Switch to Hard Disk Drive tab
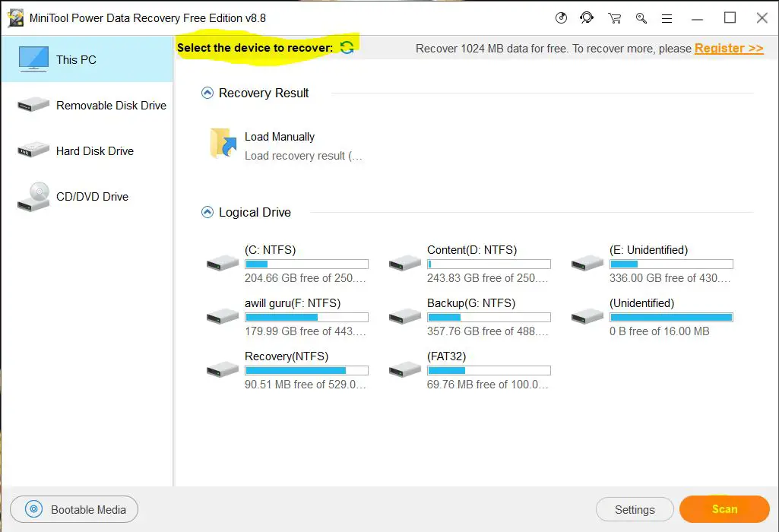Image resolution: width=779 pixels, height=532 pixels. click(x=87, y=150)
